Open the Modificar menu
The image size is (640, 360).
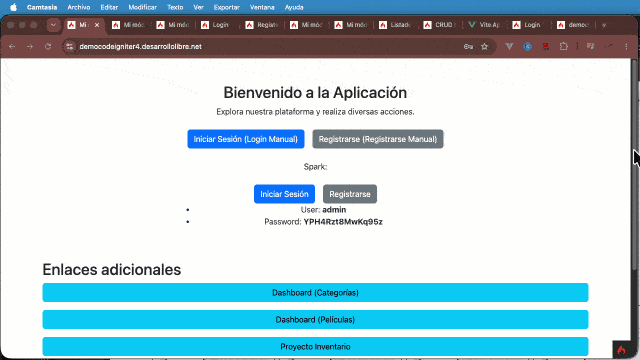click(142, 7)
